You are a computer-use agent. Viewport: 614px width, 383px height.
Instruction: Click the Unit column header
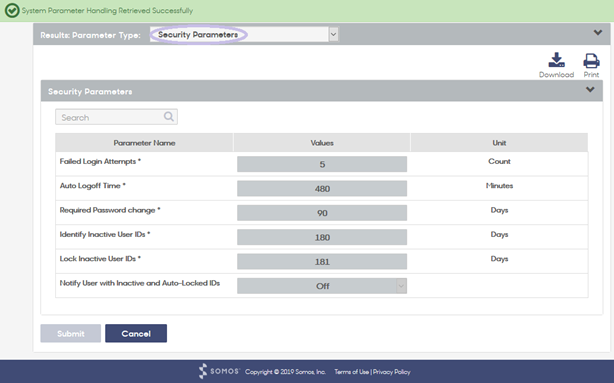499,143
